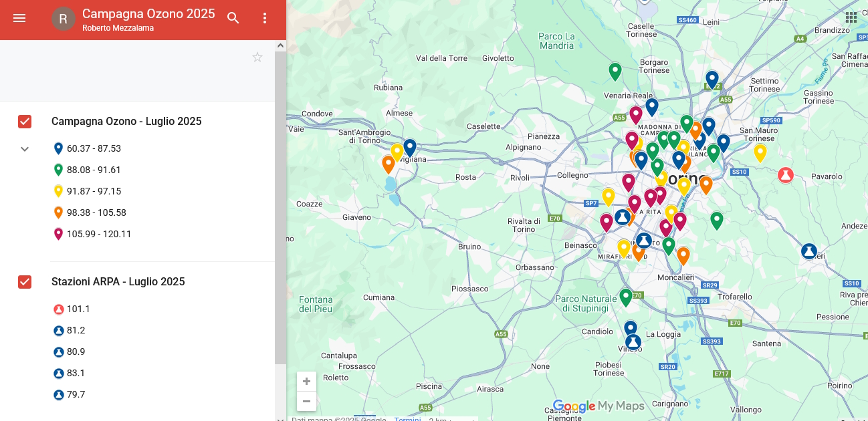Select the 60.37 - 87.53 legend entry
This screenshot has height=421, width=868.
click(x=94, y=148)
